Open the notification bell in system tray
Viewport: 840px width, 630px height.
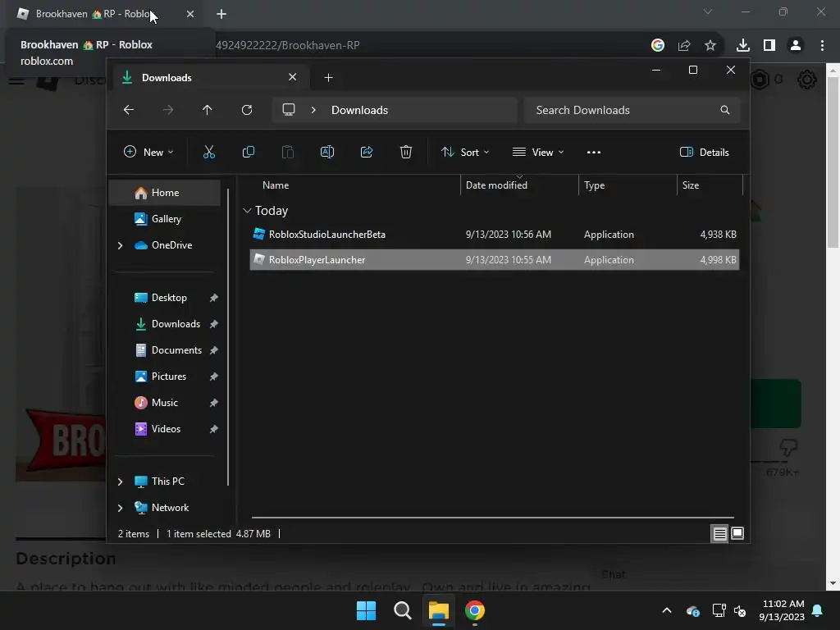[x=818, y=610]
